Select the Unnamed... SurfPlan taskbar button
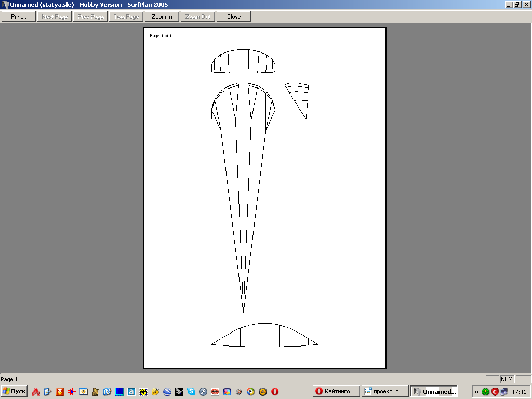 pyautogui.click(x=434, y=392)
